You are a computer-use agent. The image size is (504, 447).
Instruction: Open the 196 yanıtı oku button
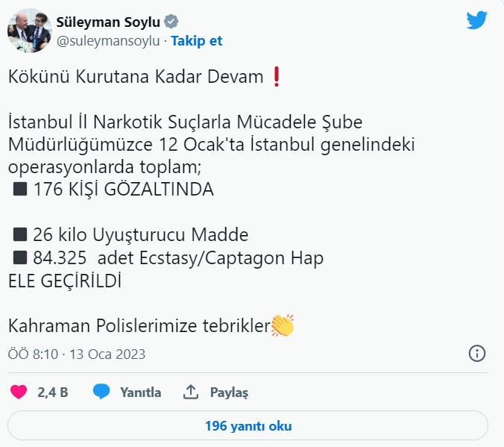pyautogui.click(x=248, y=426)
